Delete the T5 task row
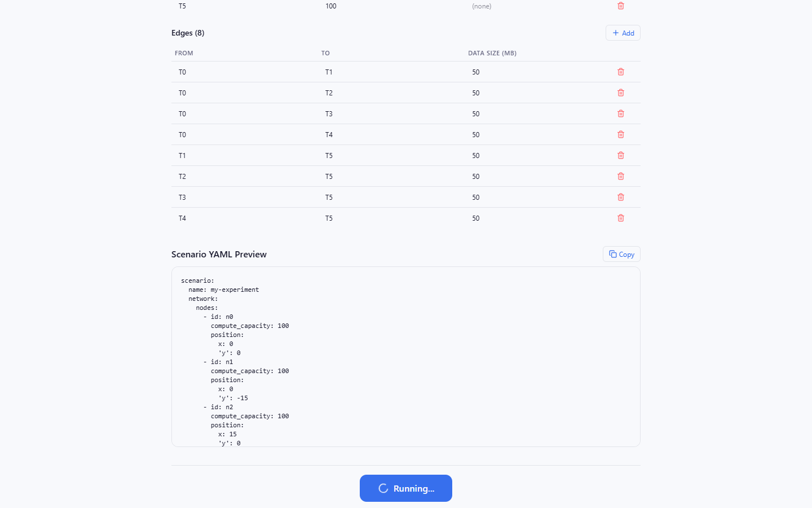This screenshot has height=508, width=812. pos(620,6)
